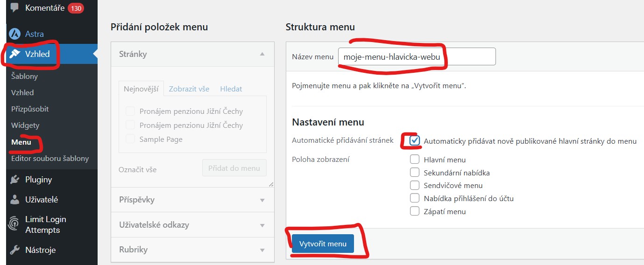The width and height of the screenshot is (644, 265).
Task: Collapse the Stránky section
Action: coord(262,54)
